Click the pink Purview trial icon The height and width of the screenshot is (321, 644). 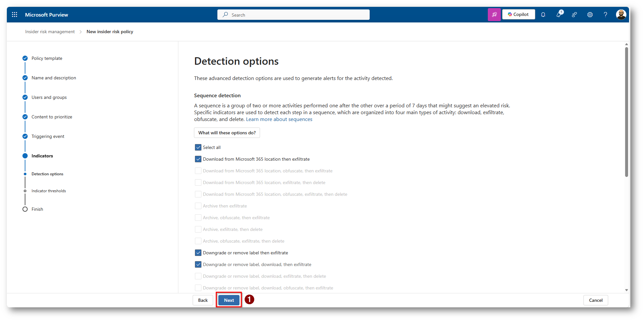pos(494,15)
